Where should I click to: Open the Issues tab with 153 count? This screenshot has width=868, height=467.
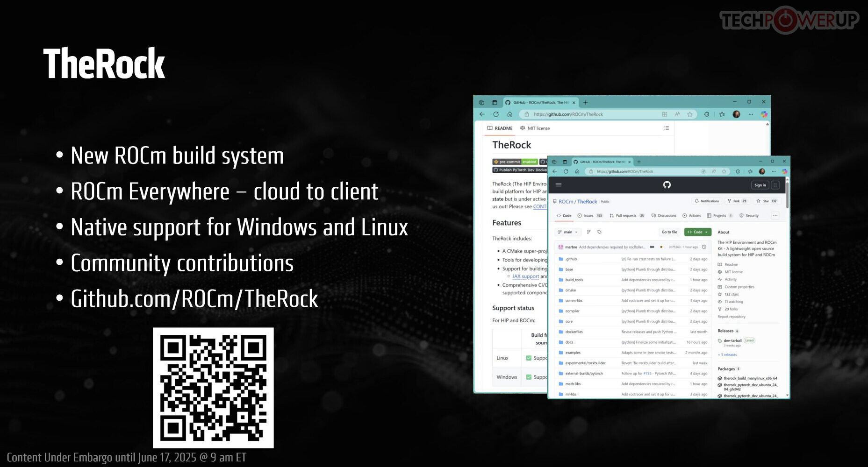590,216
